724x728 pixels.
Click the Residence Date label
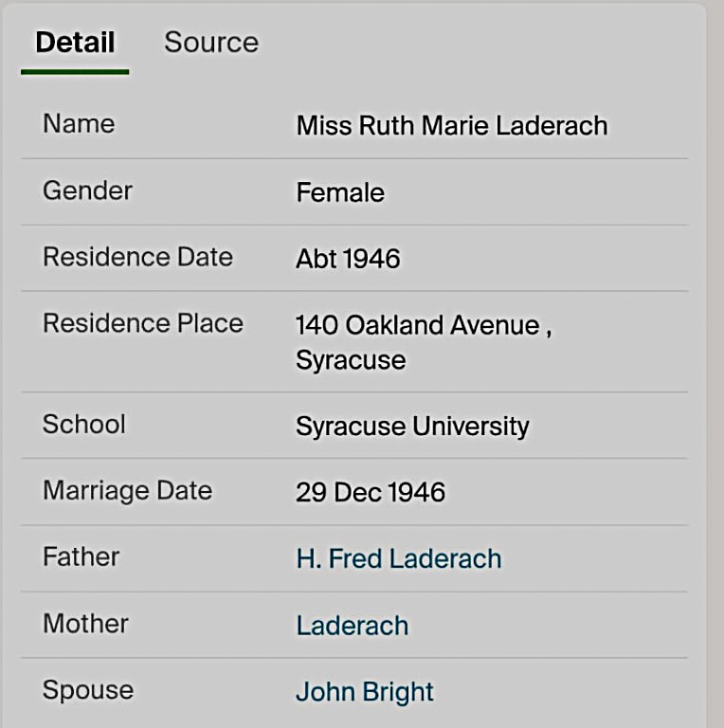click(137, 257)
